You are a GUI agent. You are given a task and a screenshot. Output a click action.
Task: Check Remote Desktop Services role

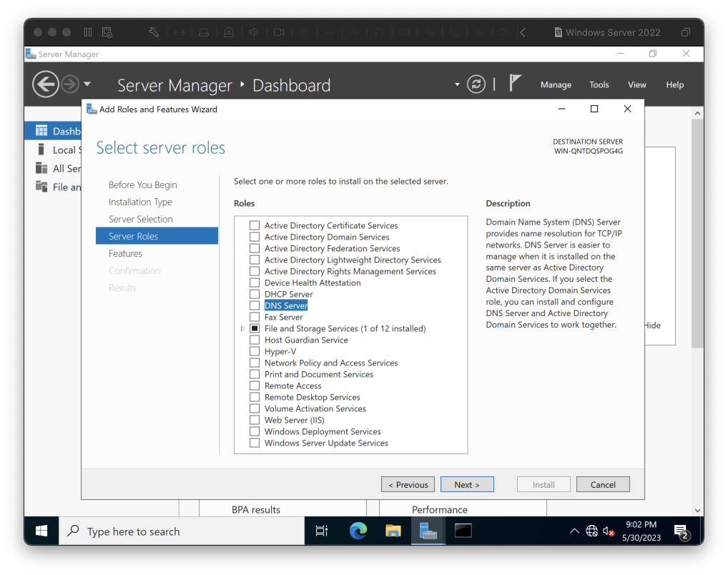point(255,397)
